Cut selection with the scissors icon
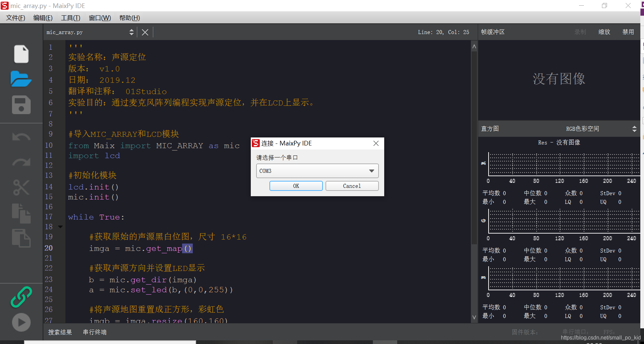Image resolution: width=644 pixels, height=344 pixels. [x=21, y=188]
